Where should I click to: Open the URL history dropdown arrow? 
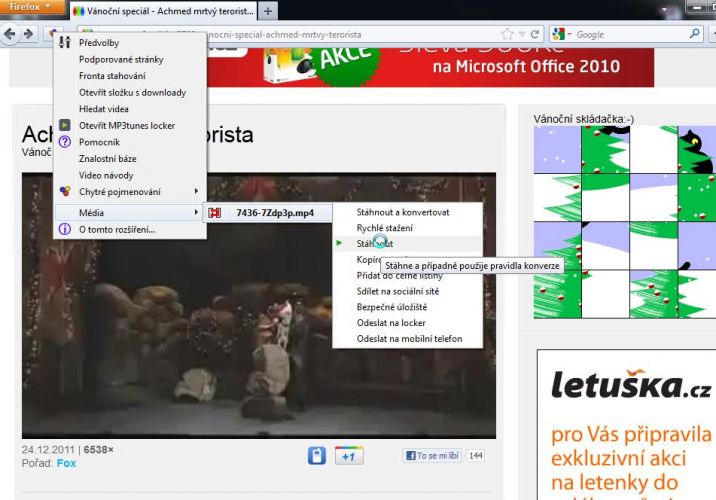(521, 34)
